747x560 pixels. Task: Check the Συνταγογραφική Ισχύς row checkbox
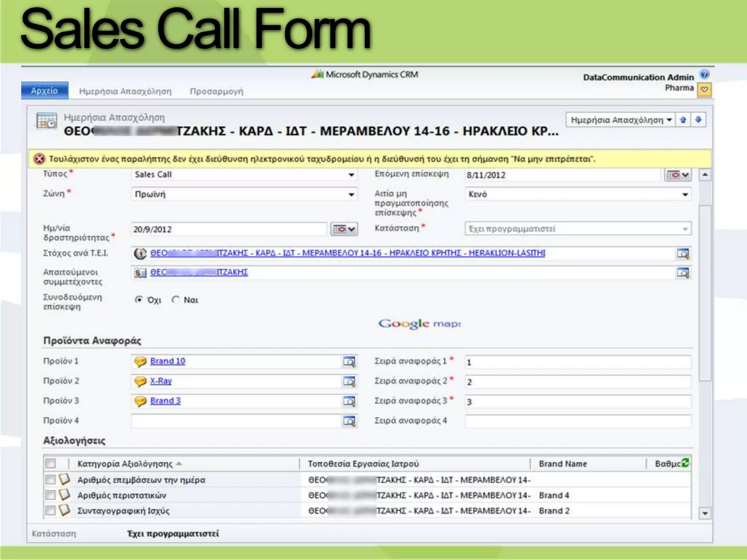[x=50, y=510]
